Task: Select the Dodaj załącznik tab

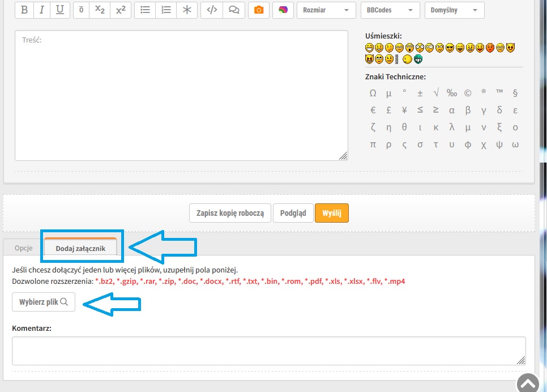Action: [x=80, y=248]
